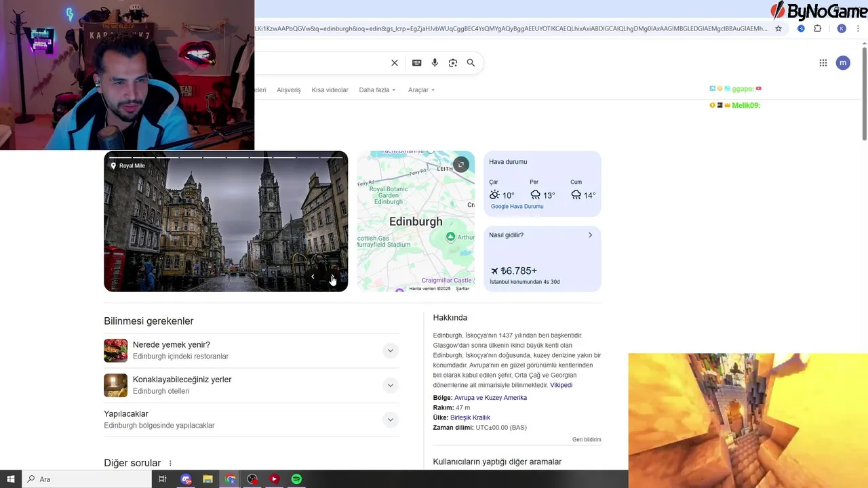This screenshot has width=868, height=488.
Task: Click the Edinburgh map thumbnail
Action: [x=416, y=222]
